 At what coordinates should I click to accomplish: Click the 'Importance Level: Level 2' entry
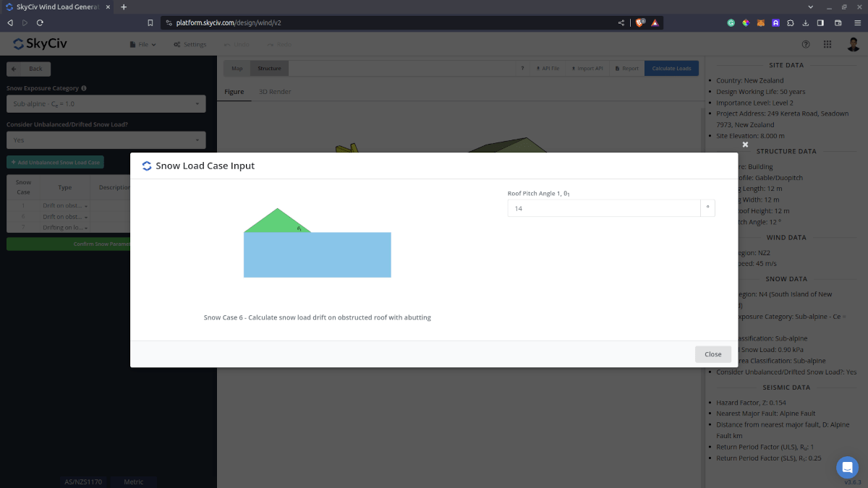754,103
